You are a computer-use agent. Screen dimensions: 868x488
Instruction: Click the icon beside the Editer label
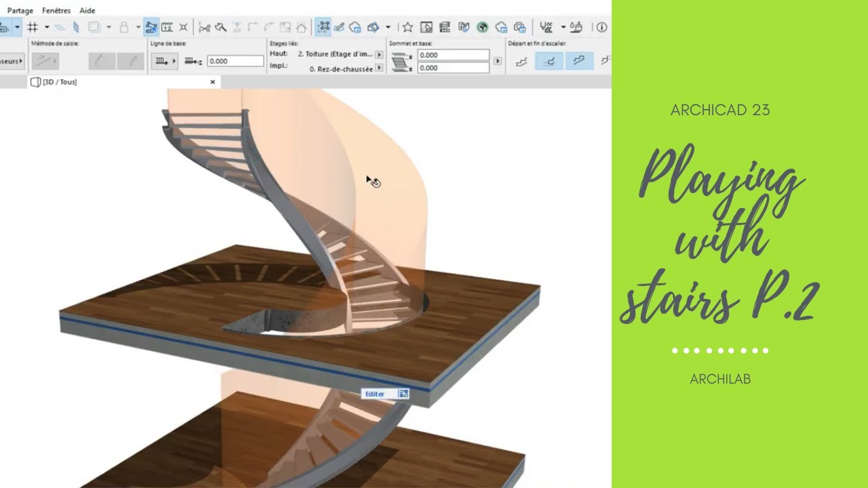[x=403, y=393]
